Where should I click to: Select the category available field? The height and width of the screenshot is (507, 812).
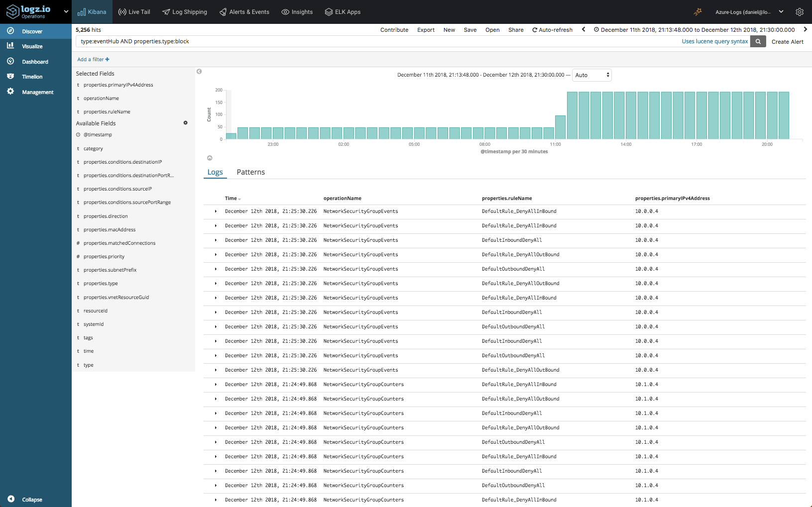pyautogui.click(x=93, y=149)
